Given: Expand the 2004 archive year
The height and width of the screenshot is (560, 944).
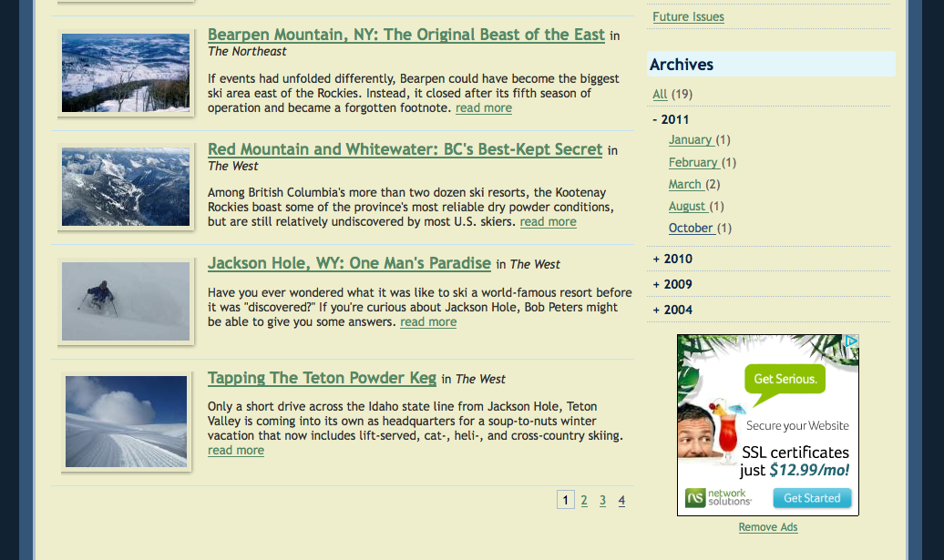Looking at the screenshot, I should [672, 310].
